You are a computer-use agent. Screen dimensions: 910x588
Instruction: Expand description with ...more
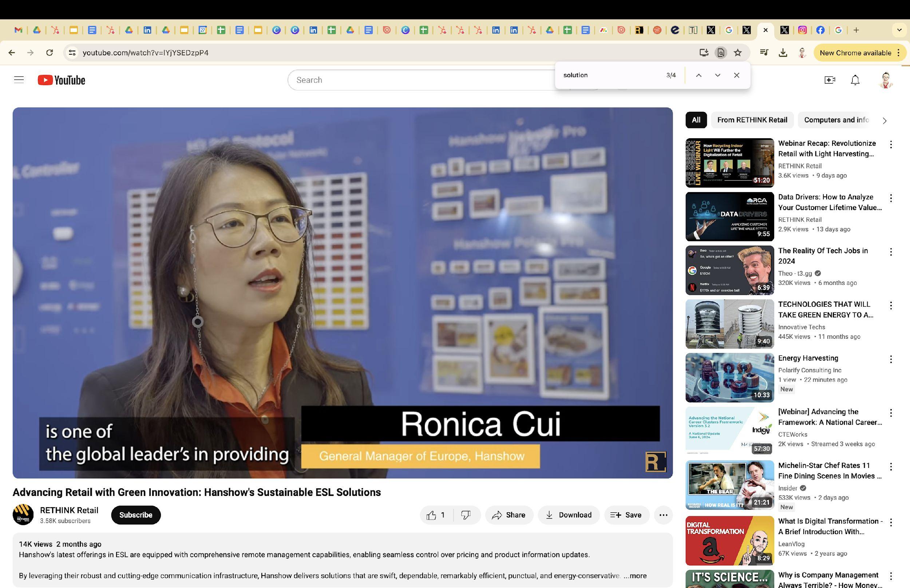click(635, 576)
